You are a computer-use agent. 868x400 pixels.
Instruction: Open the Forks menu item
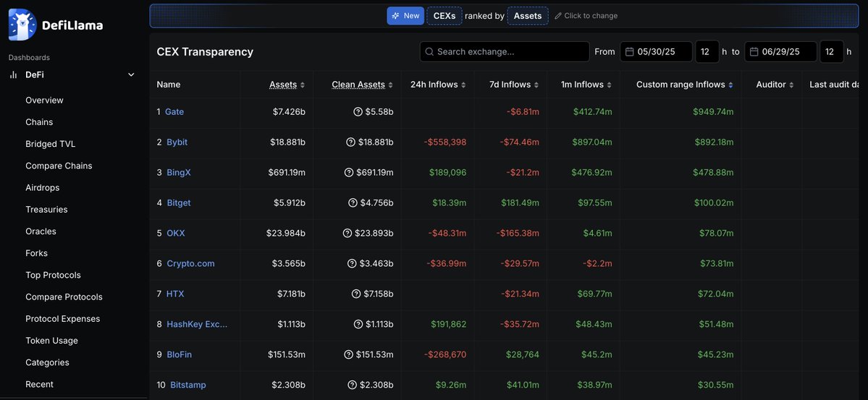click(36, 253)
